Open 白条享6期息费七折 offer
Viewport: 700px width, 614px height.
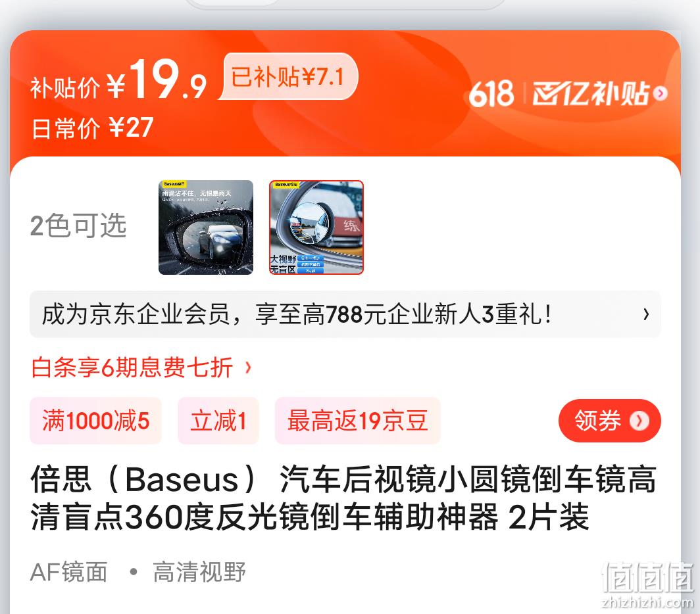[x=132, y=367]
